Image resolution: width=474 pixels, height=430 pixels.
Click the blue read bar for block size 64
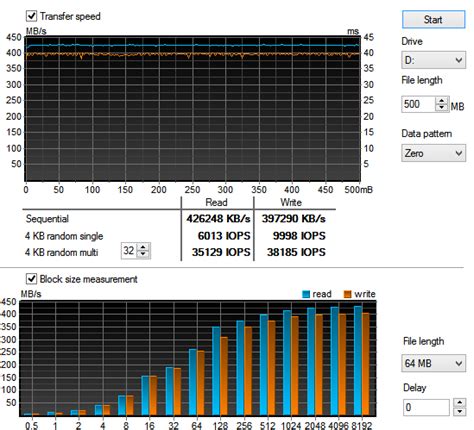click(x=193, y=382)
